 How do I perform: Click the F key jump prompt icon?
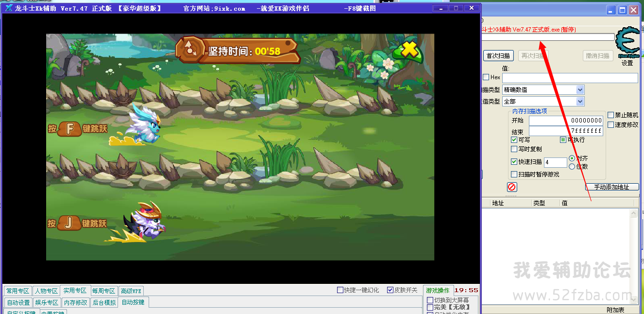pos(69,129)
